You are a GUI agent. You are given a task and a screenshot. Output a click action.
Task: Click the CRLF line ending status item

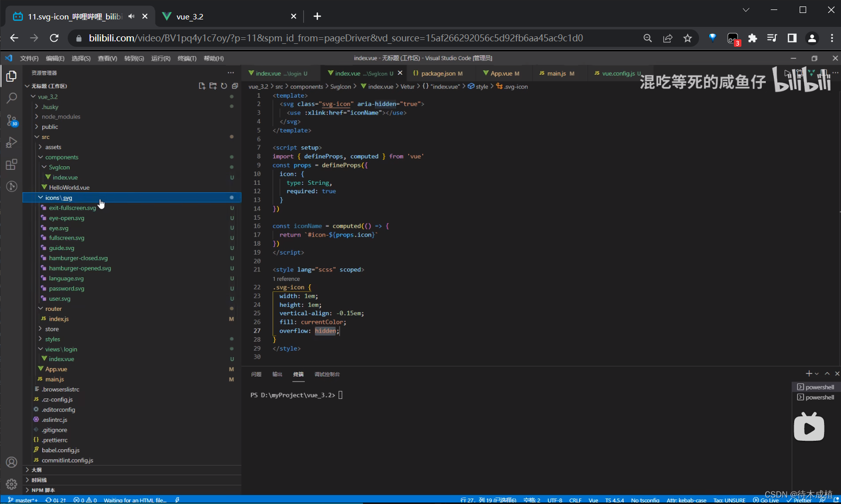[x=575, y=500]
